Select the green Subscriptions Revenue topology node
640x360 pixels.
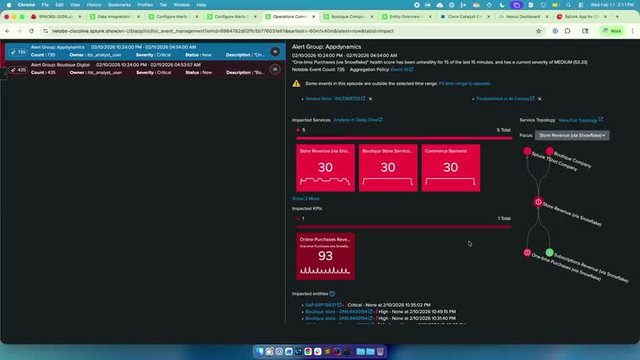(x=549, y=253)
